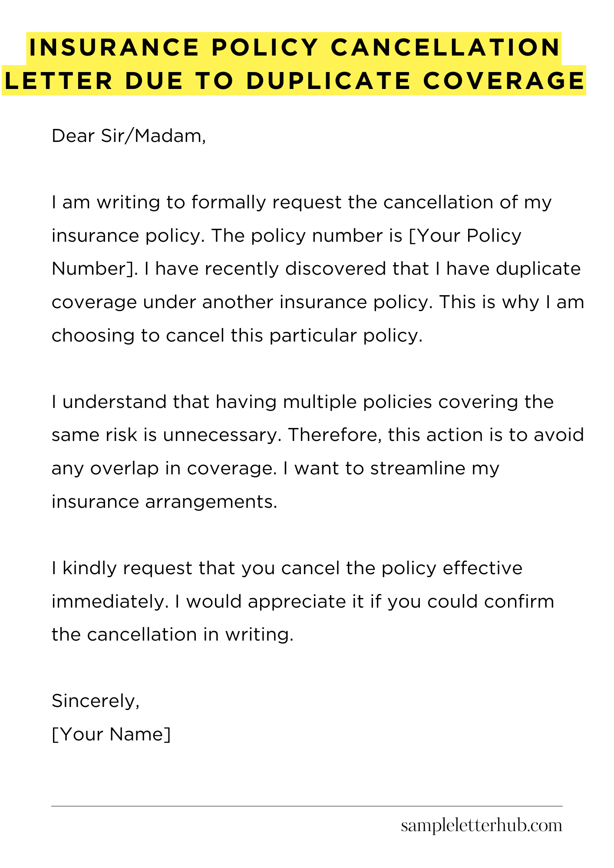Click the horizontal divider line above the footer

307,806
